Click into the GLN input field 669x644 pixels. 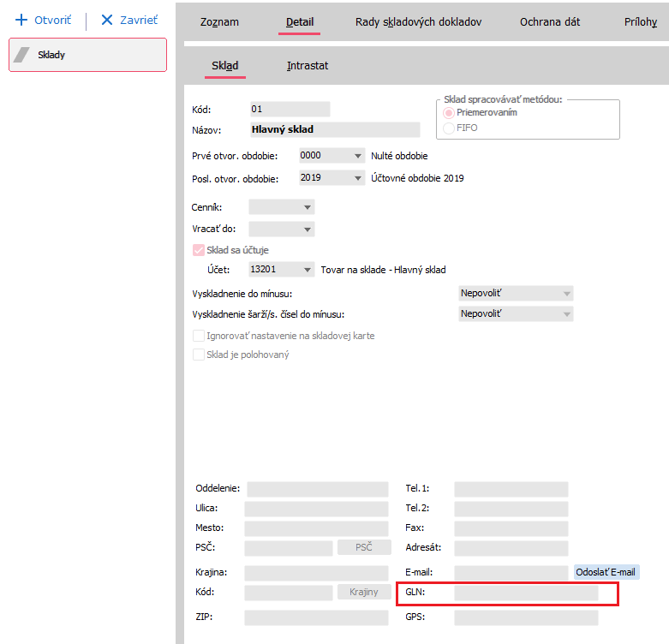tap(526, 593)
